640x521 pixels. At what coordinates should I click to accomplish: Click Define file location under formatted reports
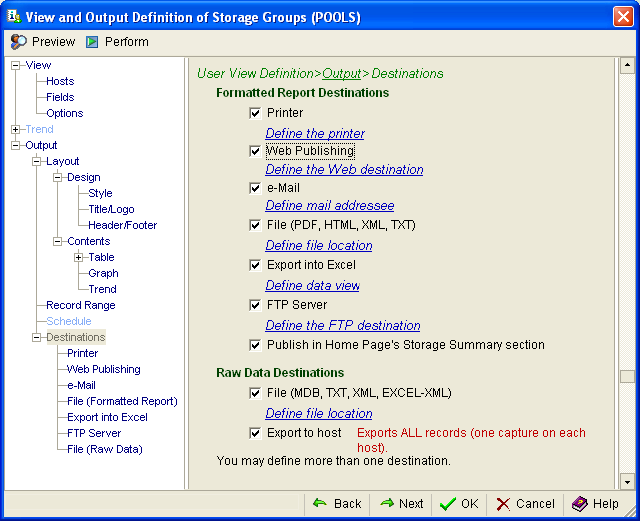[318, 245]
